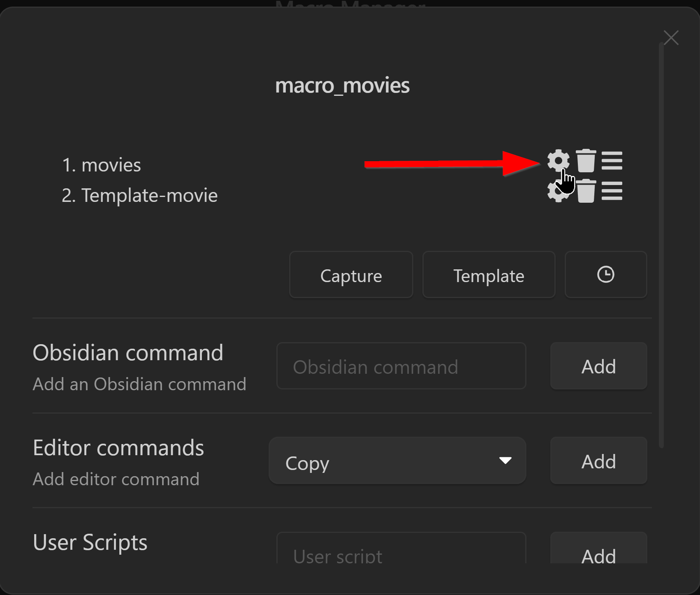Select the Template-movie command entry

tap(139, 195)
